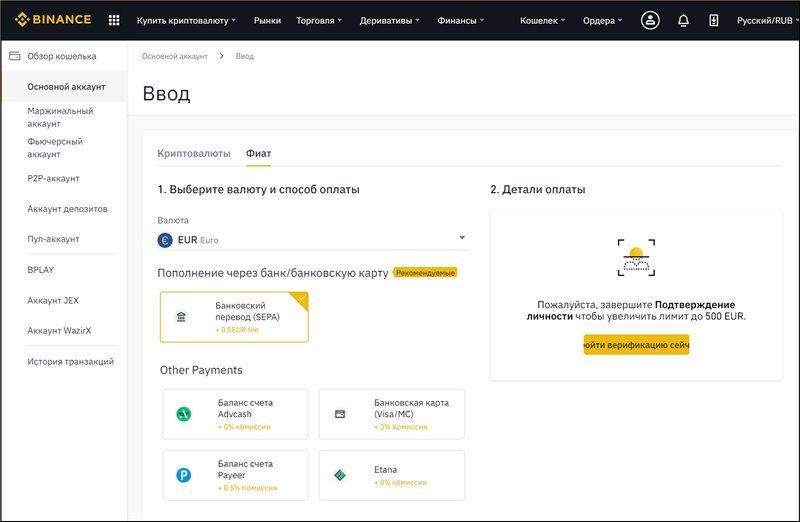Select Банковский перевод (SEPA) payment option
The width and height of the screenshot is (800, 522).
pos(234,317)
